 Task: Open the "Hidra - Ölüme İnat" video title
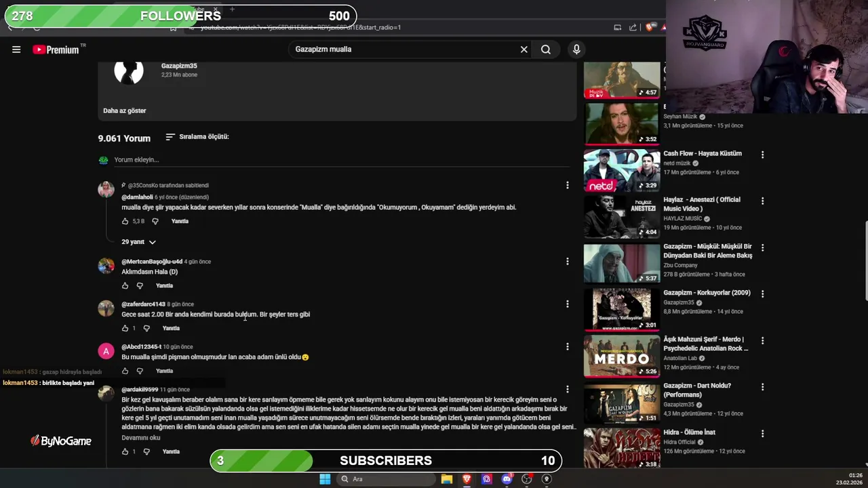[x=690, y=432]
